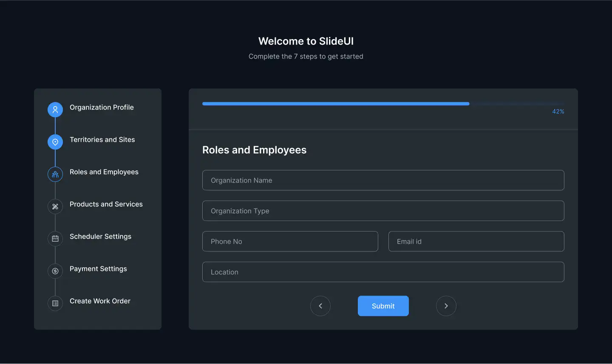Open the Create Work Order step

[100, 301]
